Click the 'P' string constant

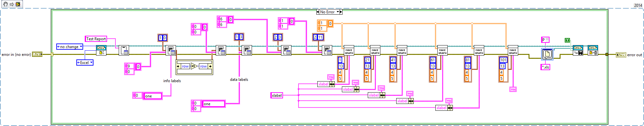coord(545,40)
